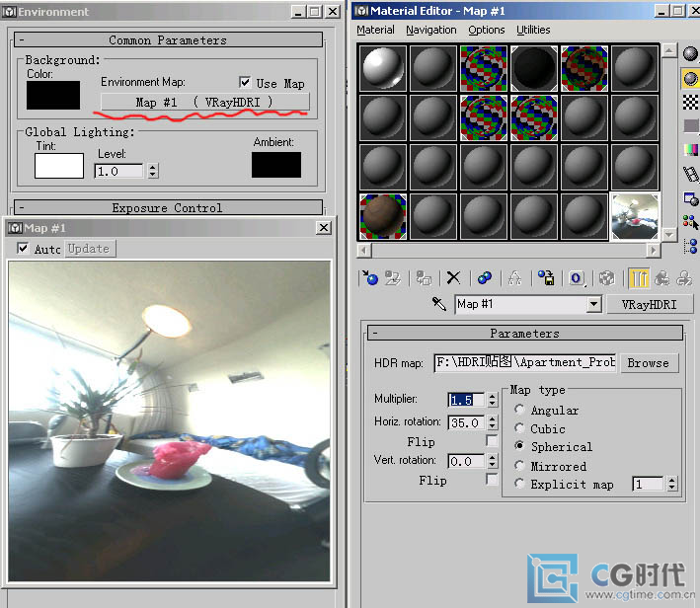
Task: Click sample slots vertical scrollbar down arrow
Action: click(668, 234)
